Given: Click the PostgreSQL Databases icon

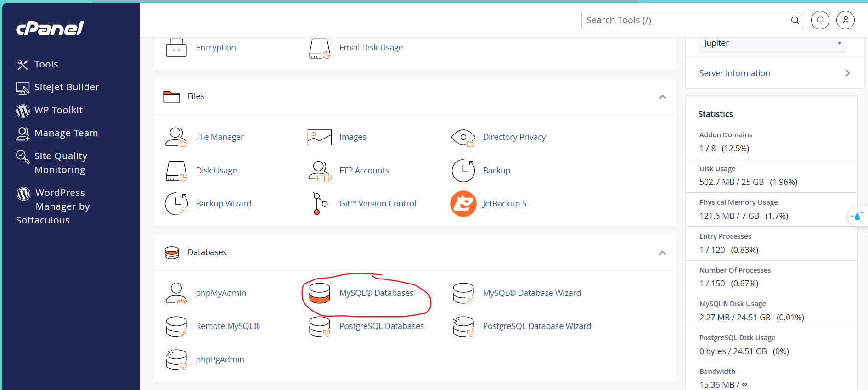Looking at the screenshot, I should [x=320, y=327].
